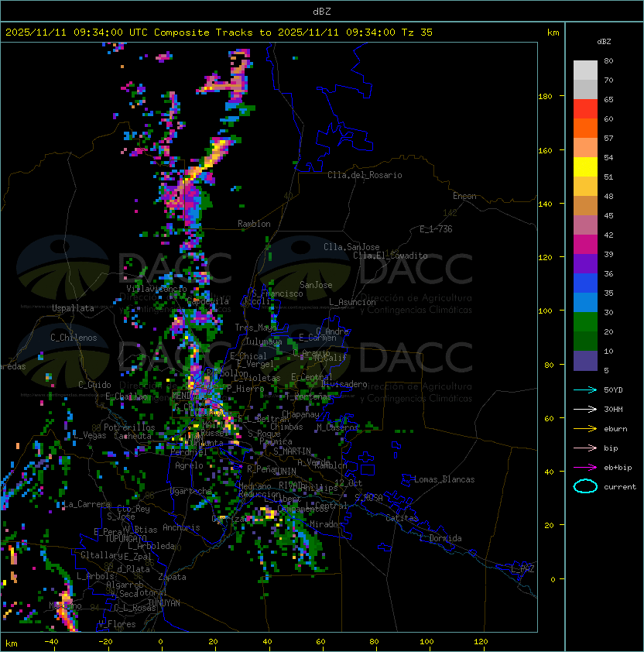Click the 'E_1-736' map label

point(436,229)
